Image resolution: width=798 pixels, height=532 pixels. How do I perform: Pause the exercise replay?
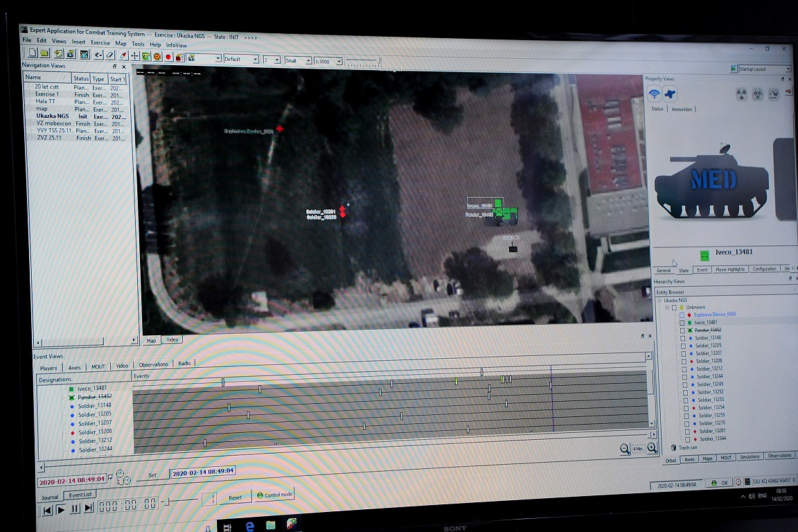[76, 508]
